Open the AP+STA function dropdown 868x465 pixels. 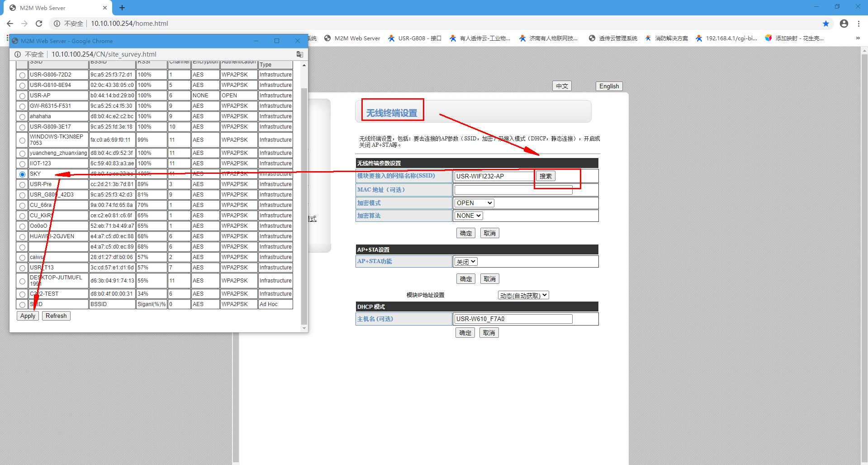click(466, 262)
